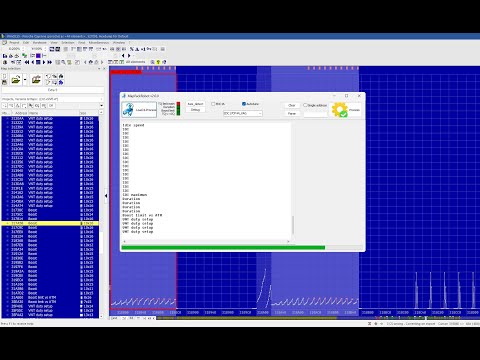
Task: Click the house-shaped icon in third toolbar row
Action: coord(91,62)
